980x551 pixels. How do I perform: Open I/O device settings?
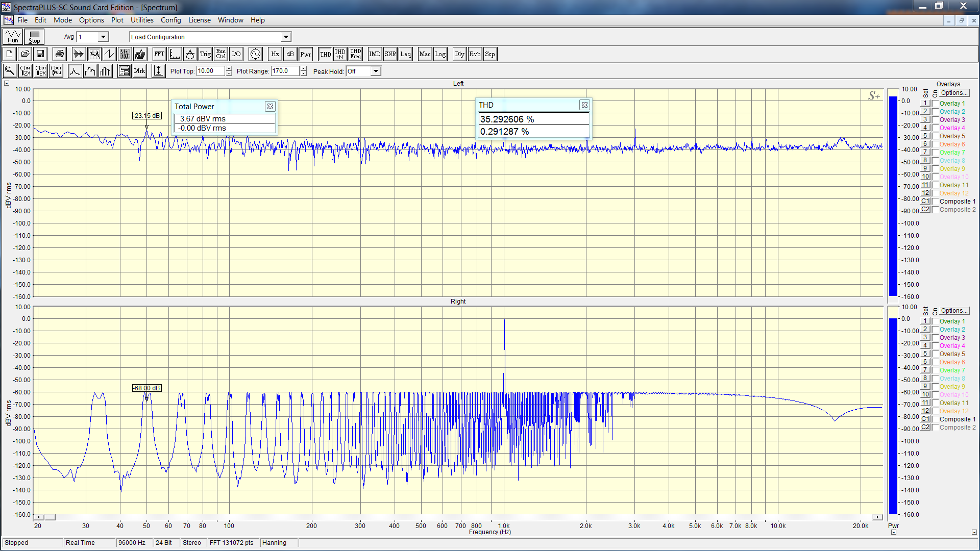pos(236,54)
